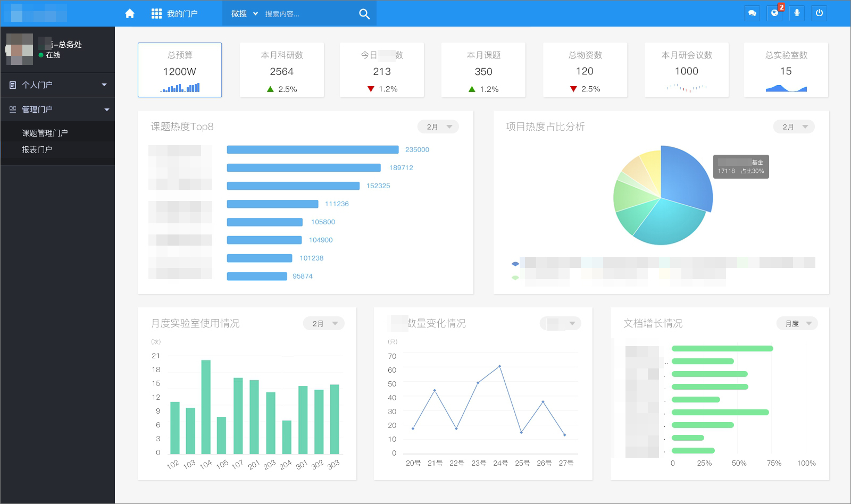Viewport: 851px width, 504px height.
Task: Click the microphone icon in top bar
Action: coord(797,13)
